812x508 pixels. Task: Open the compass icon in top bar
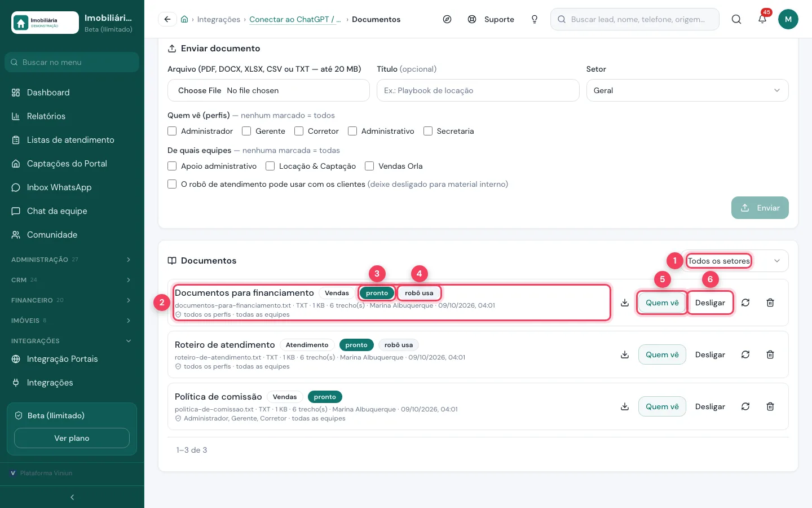[x=447, y=19]
